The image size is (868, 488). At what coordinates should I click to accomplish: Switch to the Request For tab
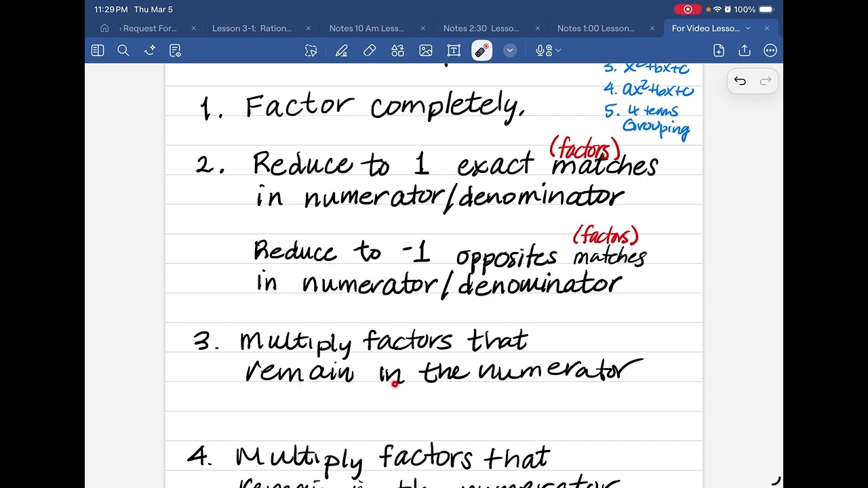pyautogui.click(x=149, y=28)
